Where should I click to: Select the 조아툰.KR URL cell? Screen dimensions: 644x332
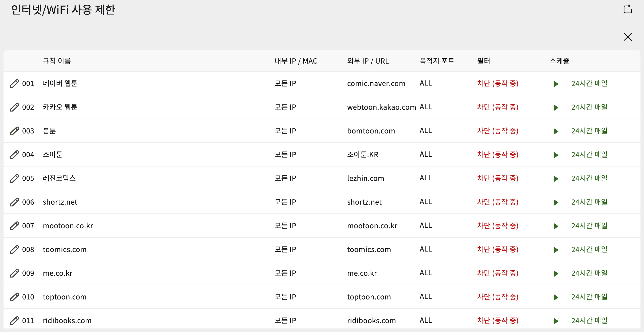coord(363,154)
